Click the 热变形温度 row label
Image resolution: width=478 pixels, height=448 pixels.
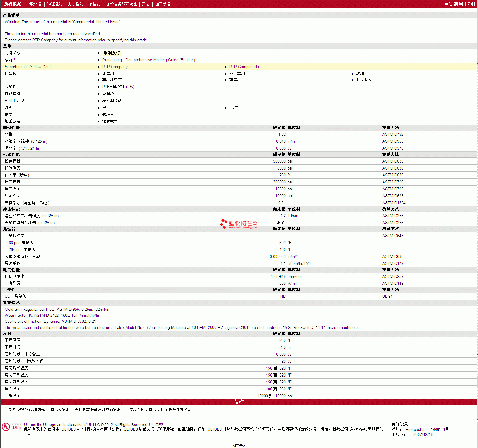point(14,236)
